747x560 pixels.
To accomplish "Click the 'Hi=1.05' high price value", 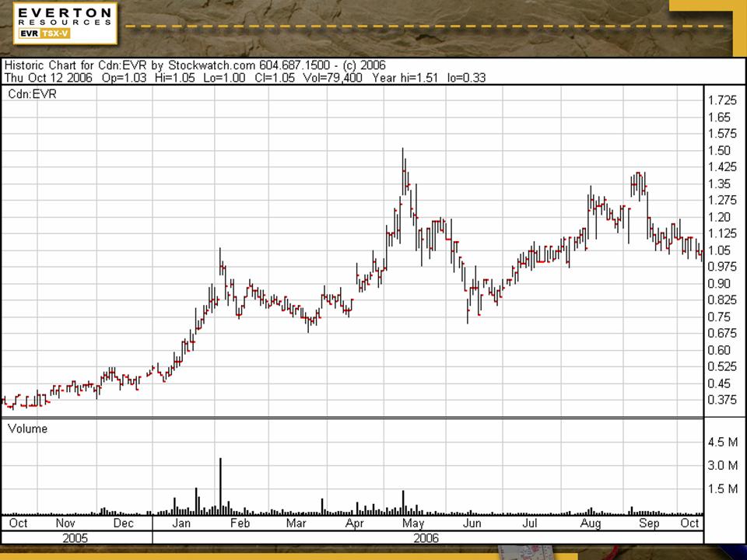I will click(x=175, y=78).
